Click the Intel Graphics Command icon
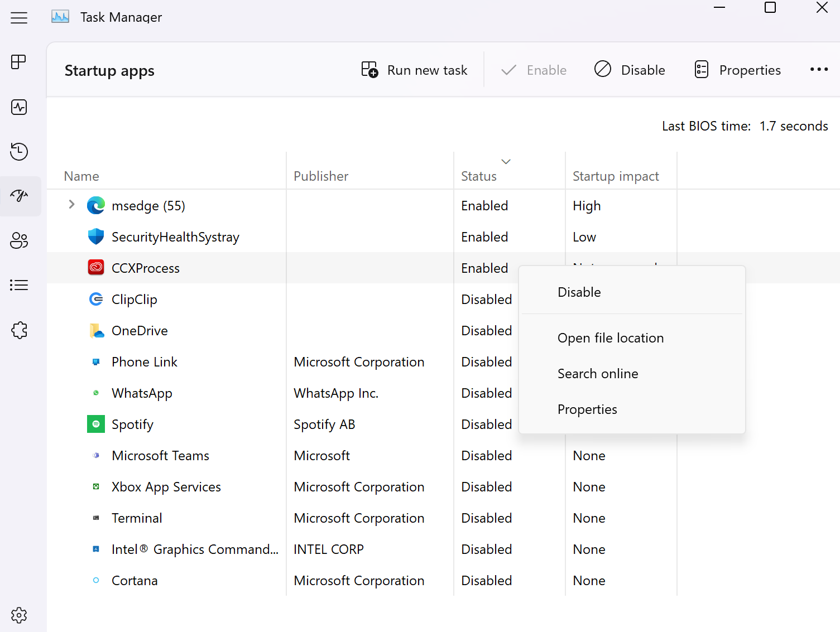The image size is (840, 632). (x=96, y=549)
